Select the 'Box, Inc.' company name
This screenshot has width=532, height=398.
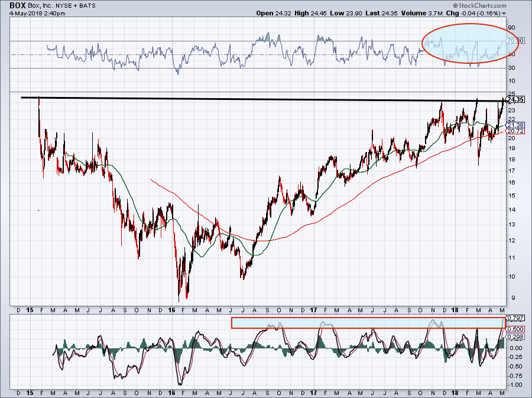(40, 6)
